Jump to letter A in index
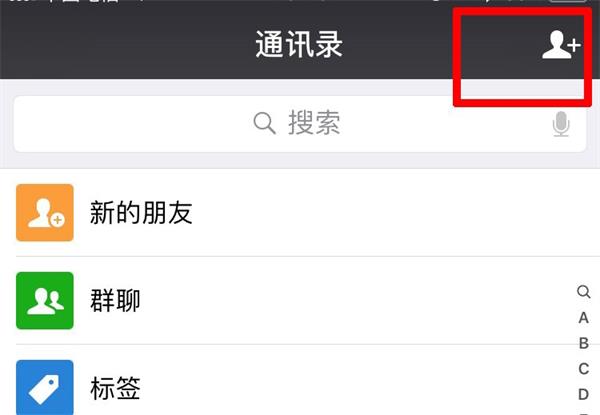The height and width of the screenshot is (415, 600). [584, 318]
